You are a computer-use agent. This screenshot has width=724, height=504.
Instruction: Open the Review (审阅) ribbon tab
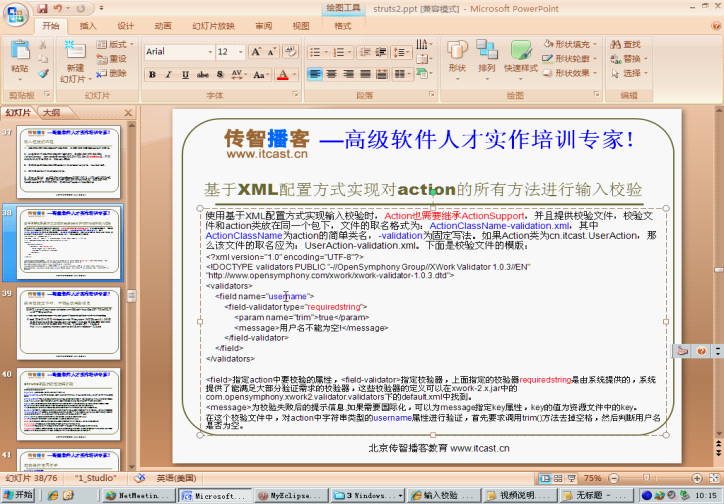pyautogui.click(x=264, y=26)
